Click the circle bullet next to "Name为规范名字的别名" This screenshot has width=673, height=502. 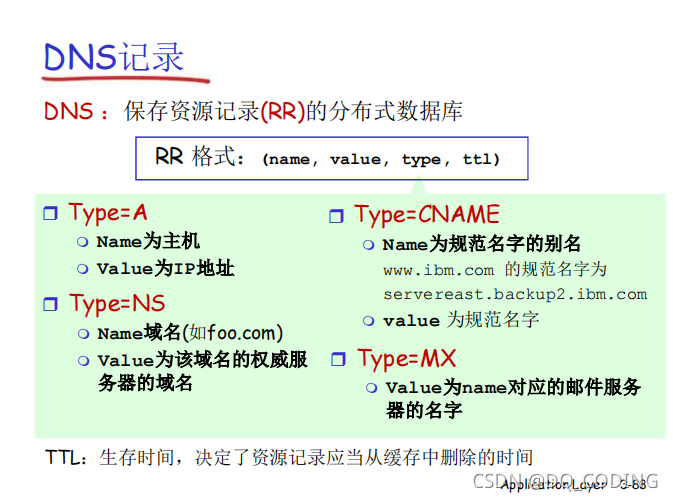click(x=368, y=245)
